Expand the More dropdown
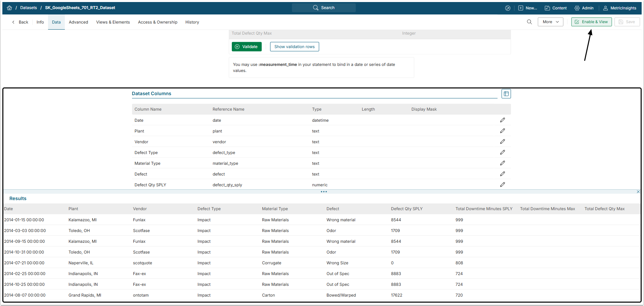Screen dimensions: 644x306 550,22
